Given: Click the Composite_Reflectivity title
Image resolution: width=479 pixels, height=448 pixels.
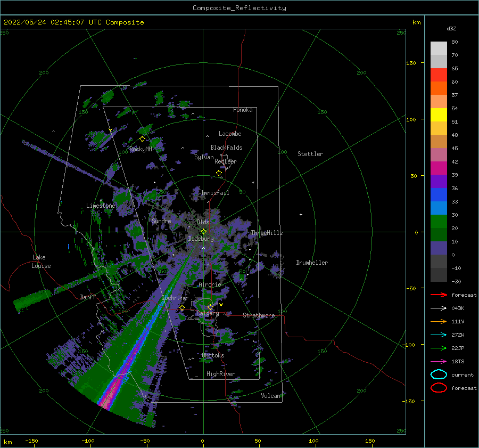Looking at the screenshot, I should (240, 8).
